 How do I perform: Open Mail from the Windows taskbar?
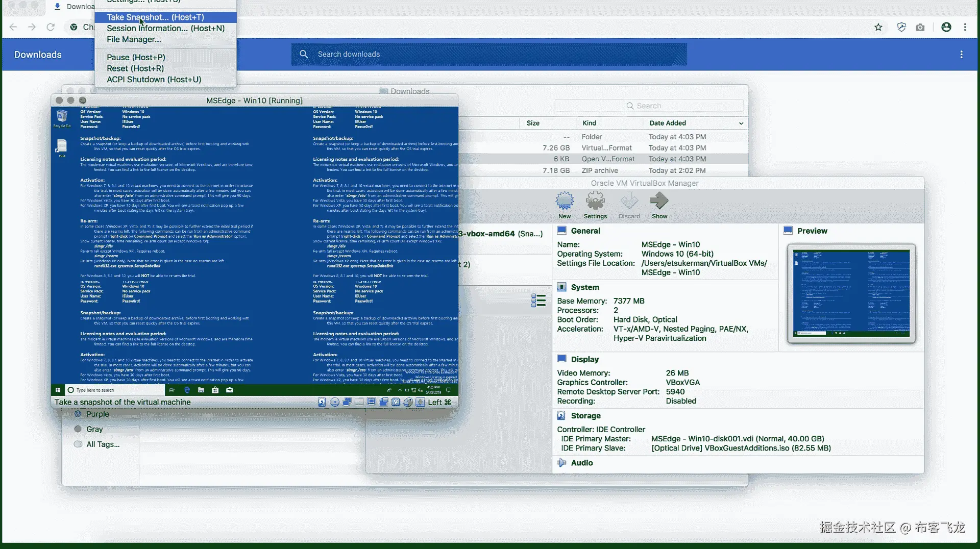tap(230, 390)
